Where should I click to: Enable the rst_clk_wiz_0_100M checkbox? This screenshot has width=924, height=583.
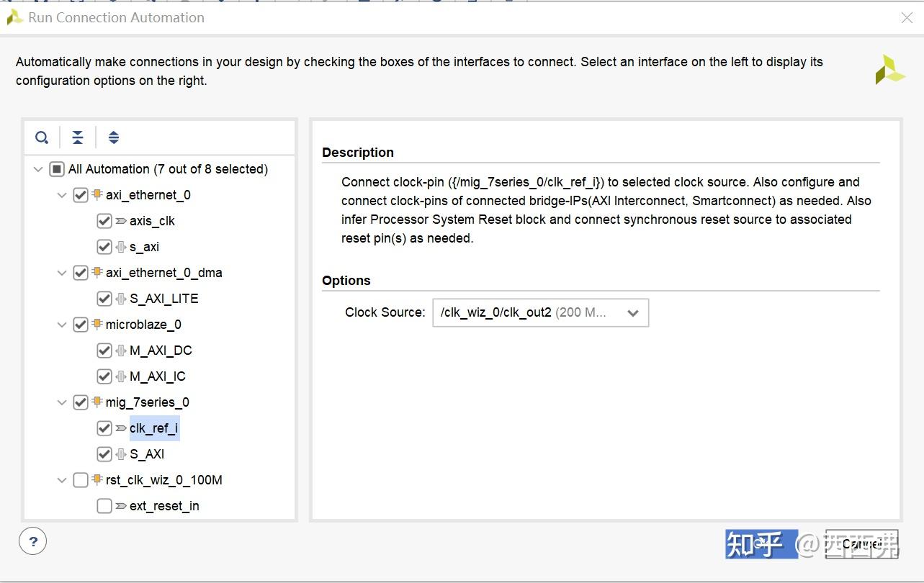coord(81,480)
